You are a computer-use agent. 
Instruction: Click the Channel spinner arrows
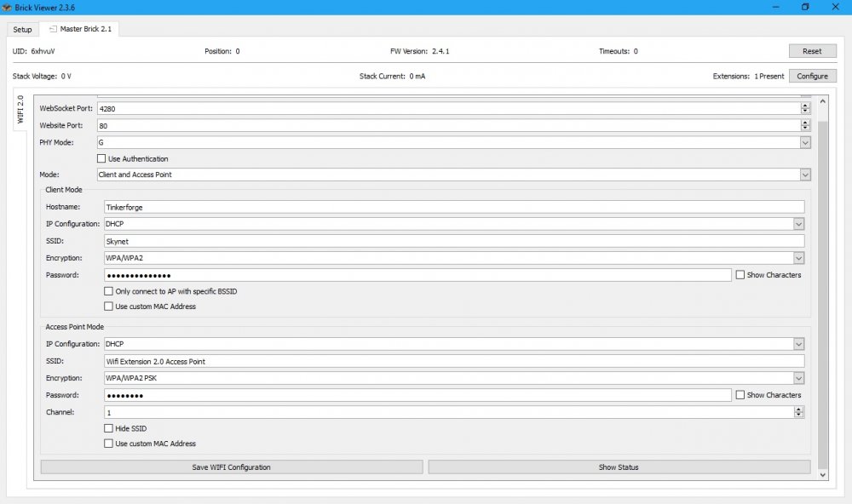click(798, 412)
